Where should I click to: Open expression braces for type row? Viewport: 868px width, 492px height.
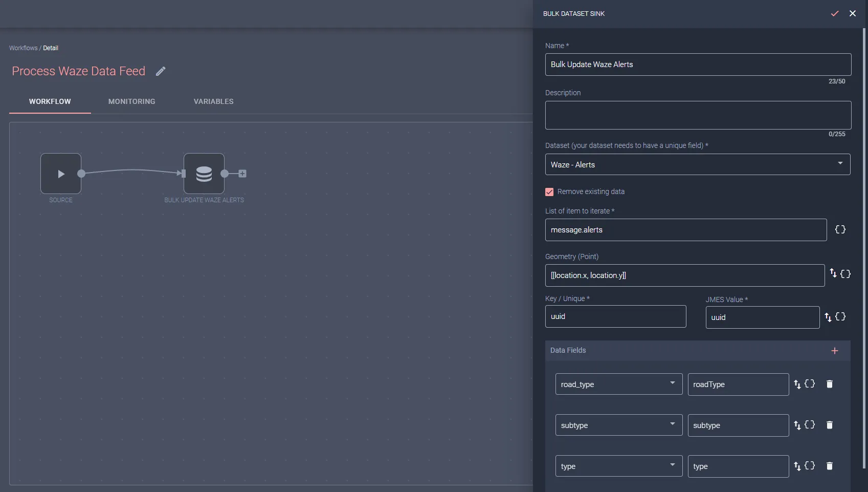(810, 465)
